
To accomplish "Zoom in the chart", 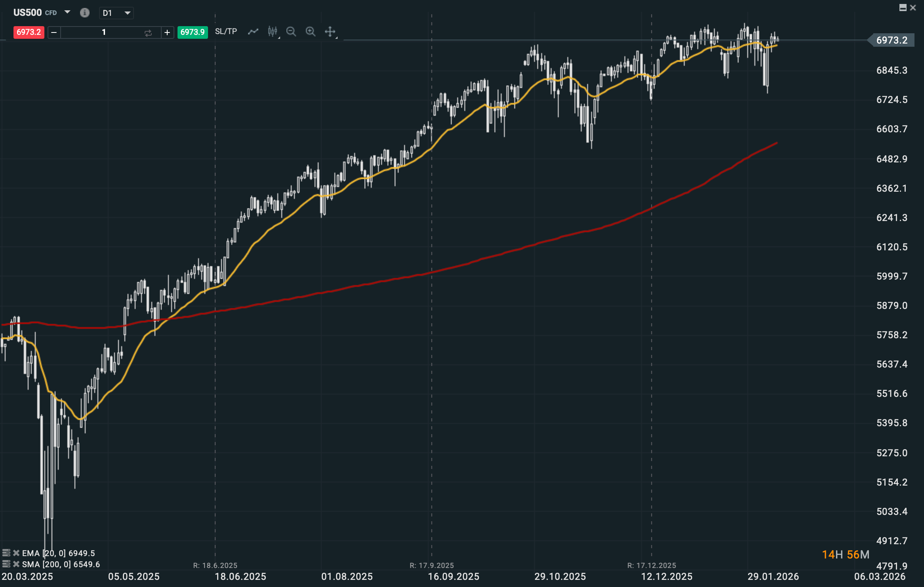I will click(x=311, y=32).
